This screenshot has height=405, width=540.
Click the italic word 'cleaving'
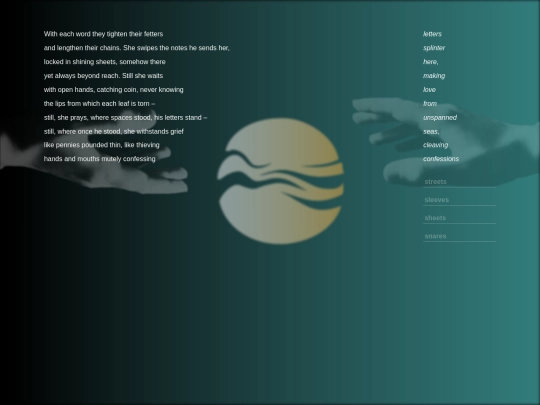(x=435, y=145)
